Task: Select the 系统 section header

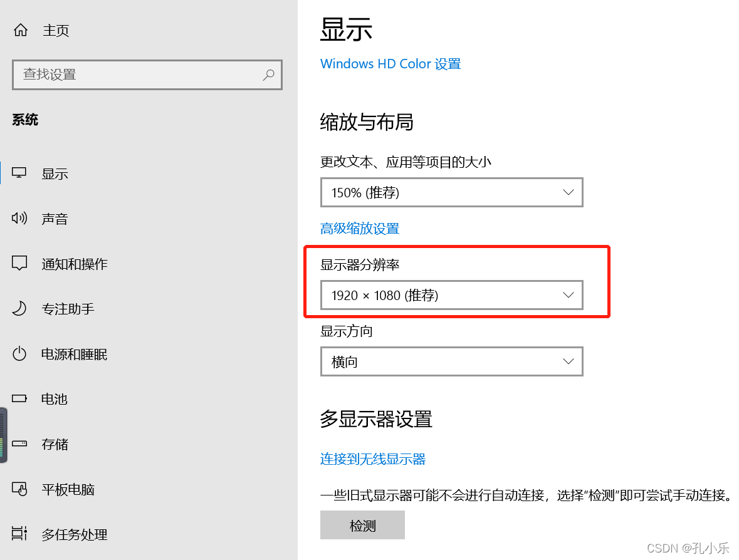Action: coord(24,120)
